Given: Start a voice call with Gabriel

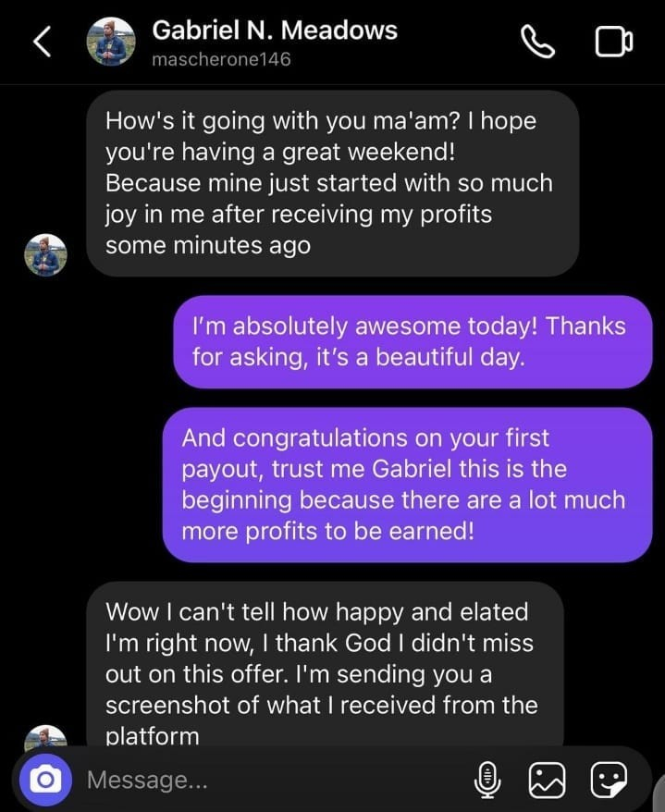Looking at the screenshot, I should [x=536, y=43].
